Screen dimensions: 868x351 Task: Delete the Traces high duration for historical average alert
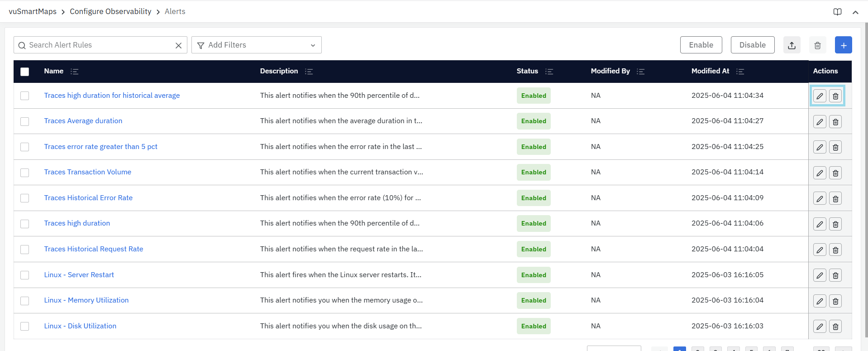[835, 96]
